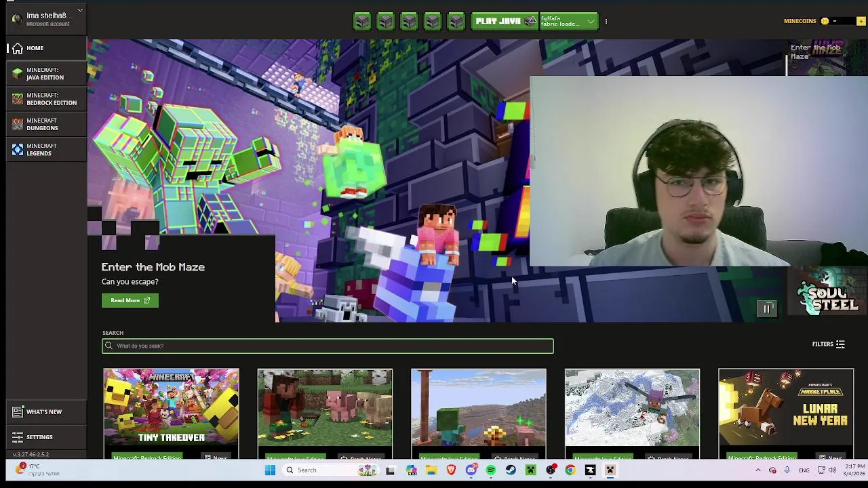This screenshot has width=868, height=488.
Task: Click the microphone tray icon
Action: (x=787, y=470)
